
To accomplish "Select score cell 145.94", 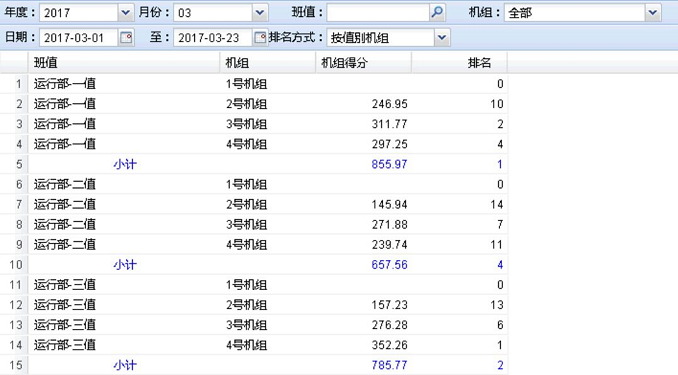I will 389,205.
